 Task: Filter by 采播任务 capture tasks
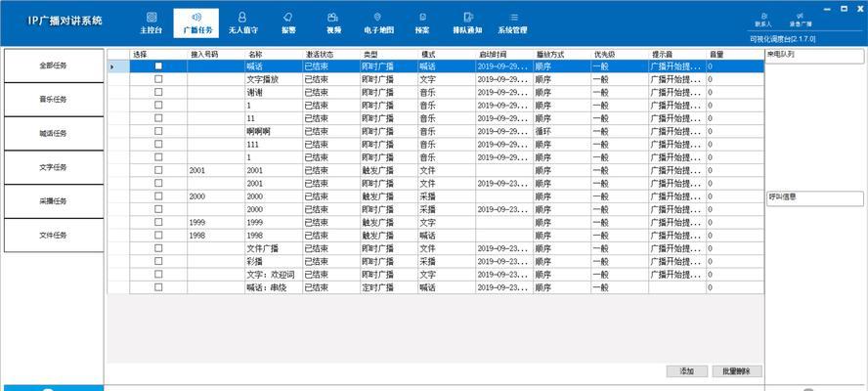(x=54, y=201)
